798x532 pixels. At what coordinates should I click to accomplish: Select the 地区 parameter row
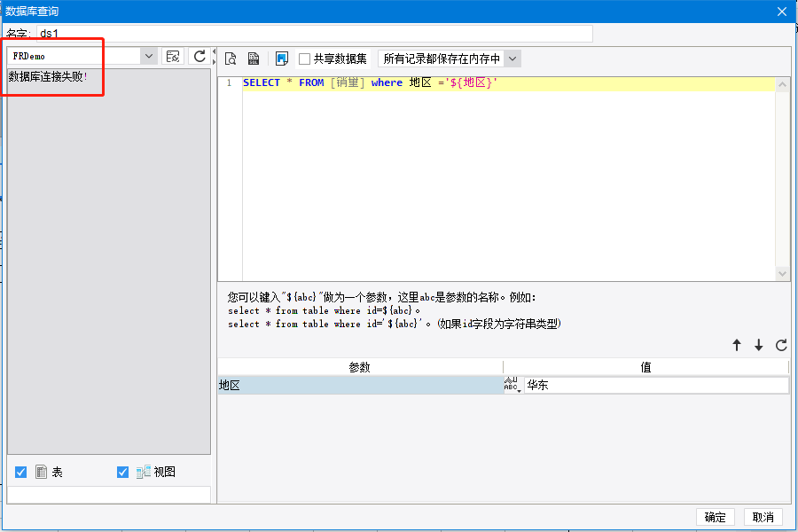[360, 386]
